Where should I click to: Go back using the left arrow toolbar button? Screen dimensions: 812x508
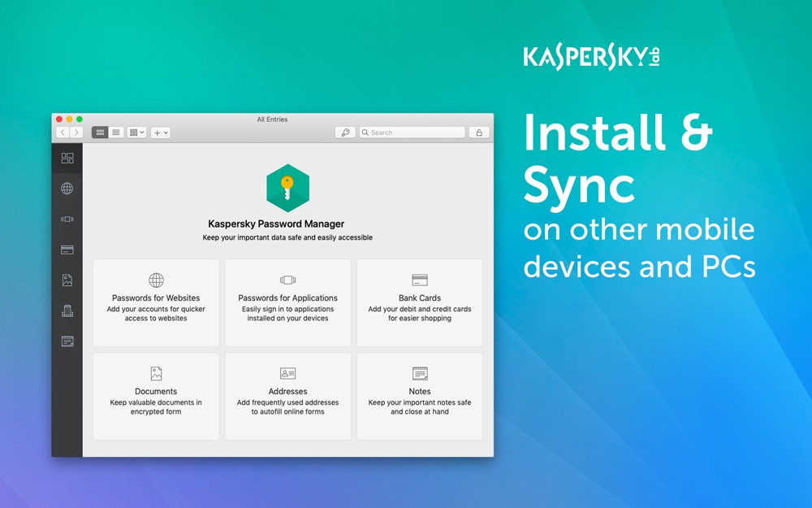(63, 132)
